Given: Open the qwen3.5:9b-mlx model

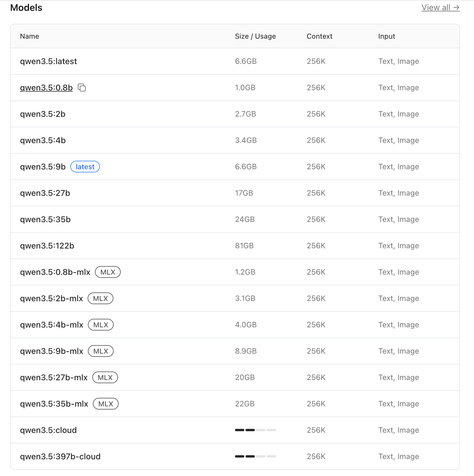Looking at the screenshot, I should point(52,351).
